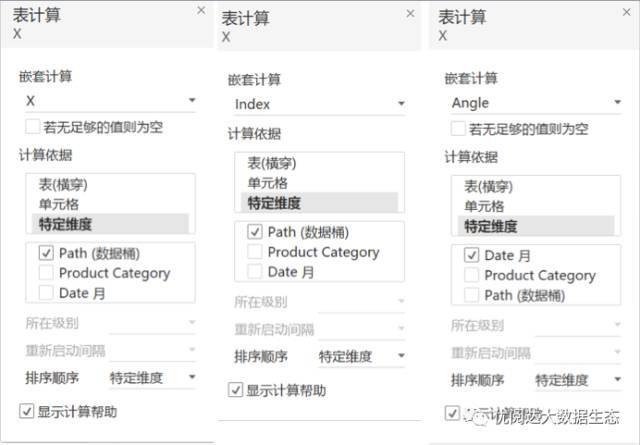Check Date 月 in the left panel
Viewport: 640px width, 445px height.
point(46,292)
